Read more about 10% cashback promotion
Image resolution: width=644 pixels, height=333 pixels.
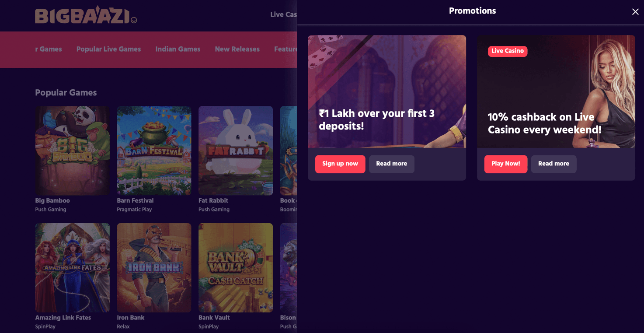553,164
